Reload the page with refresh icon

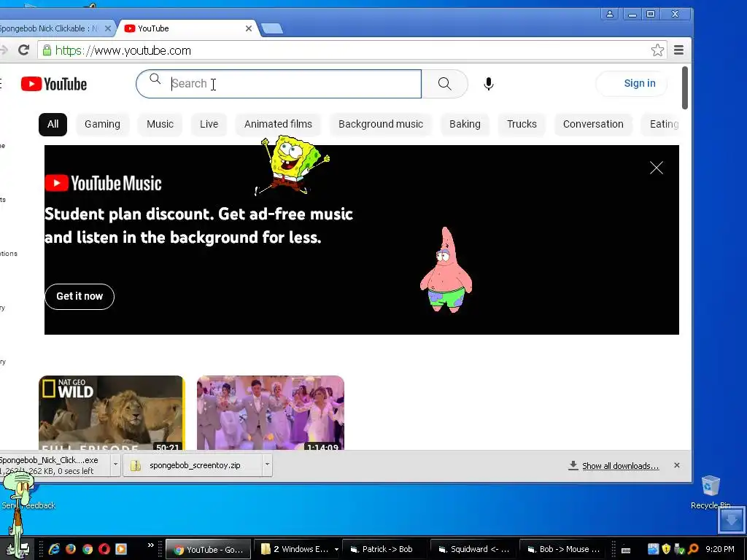point(24,50)
